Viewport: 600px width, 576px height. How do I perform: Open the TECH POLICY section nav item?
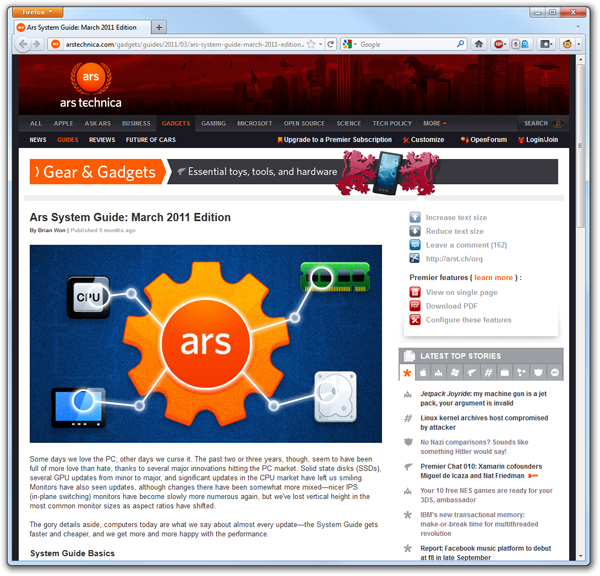(392, 123)
